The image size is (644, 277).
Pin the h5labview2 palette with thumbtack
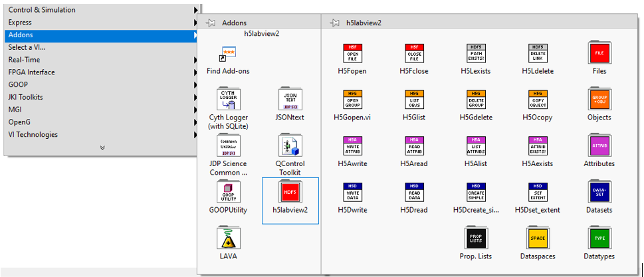(x=336, y=23)
